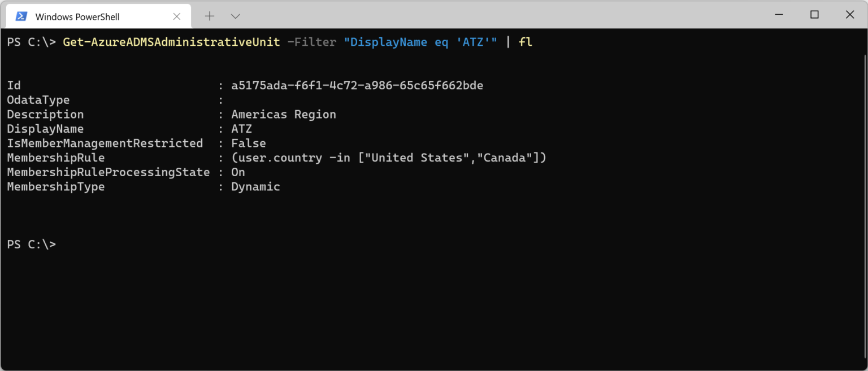Minimize the terminal window
868x371 pixels.
point(779,15)
